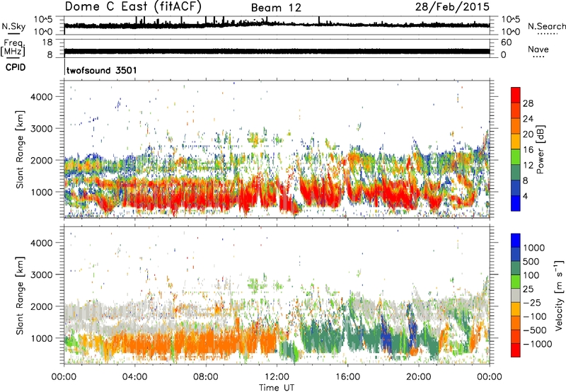The width and height of the screenshot is (566, 392).
Task: Click the dark green segment of Velocity colorbar
Action: pyautogui.click(x=516, y=268)
